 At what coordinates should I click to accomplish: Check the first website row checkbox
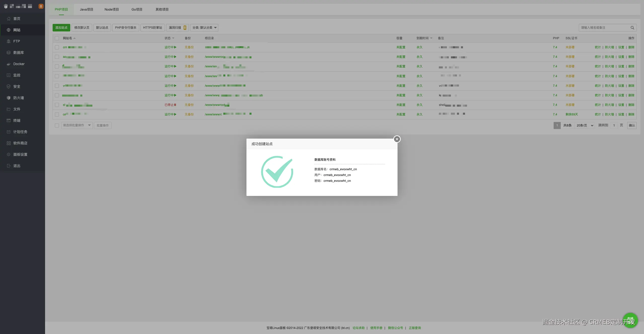pyautogui.click(x=57, y=47)
